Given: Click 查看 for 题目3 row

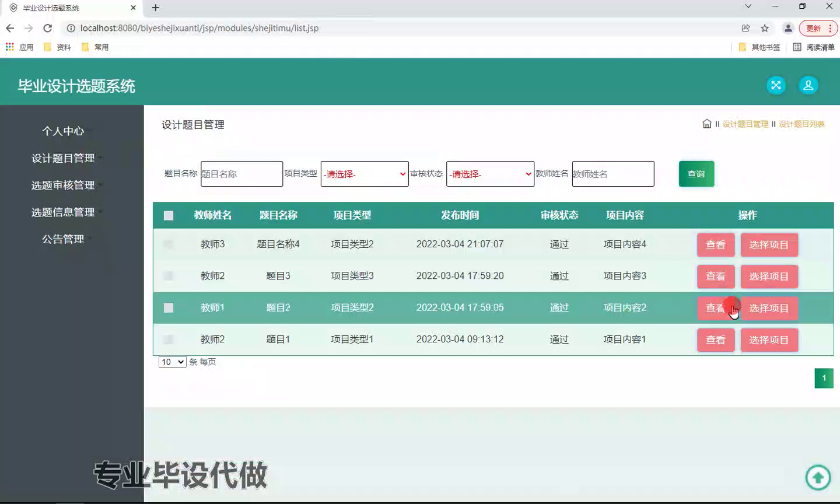Looking at the screenshot, I should (x=716, y=276).
